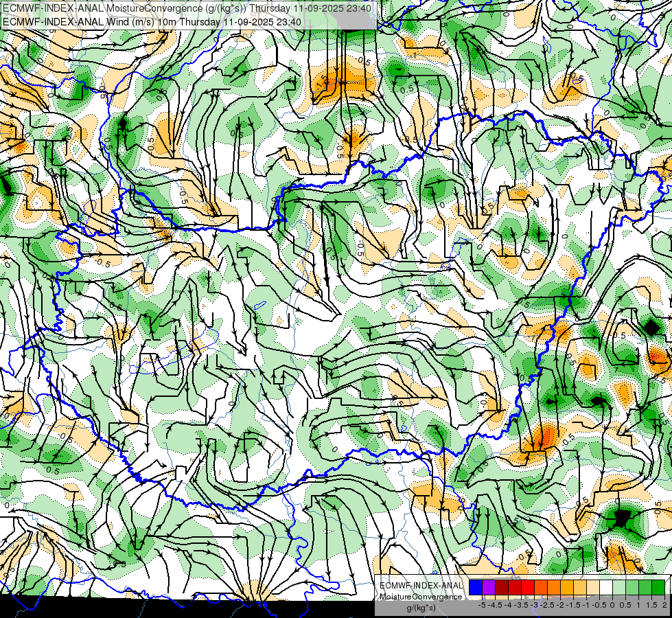Choose the legend swatch between -3 and -2.5
This screenshot has height=618, width=672.
coord(541,587)
